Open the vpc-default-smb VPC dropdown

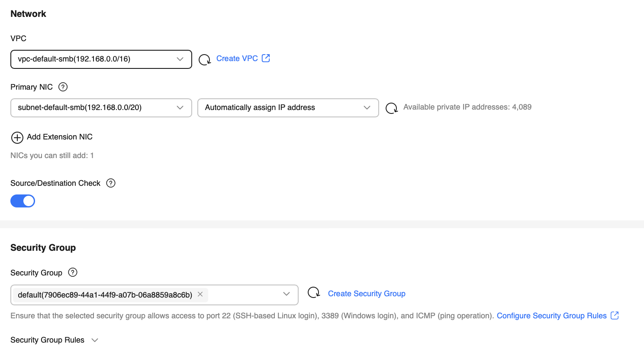pos(101,59)
